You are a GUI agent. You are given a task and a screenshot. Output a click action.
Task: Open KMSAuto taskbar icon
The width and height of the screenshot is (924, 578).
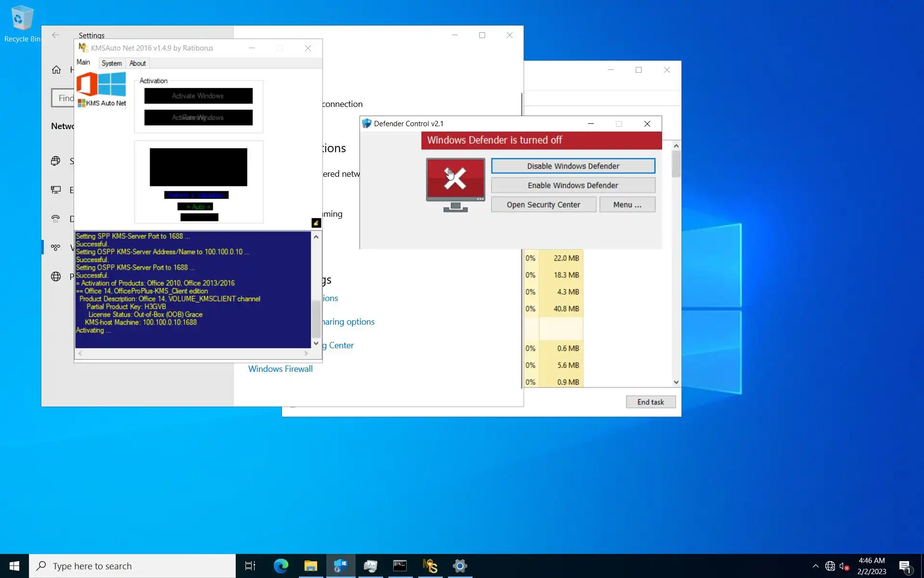click(430, 566)
